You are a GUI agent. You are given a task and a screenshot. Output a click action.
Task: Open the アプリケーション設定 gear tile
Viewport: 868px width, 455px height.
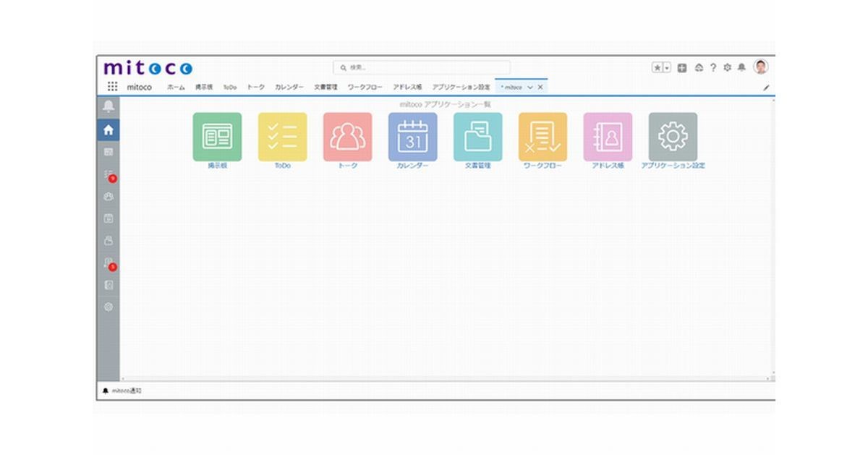673,137
